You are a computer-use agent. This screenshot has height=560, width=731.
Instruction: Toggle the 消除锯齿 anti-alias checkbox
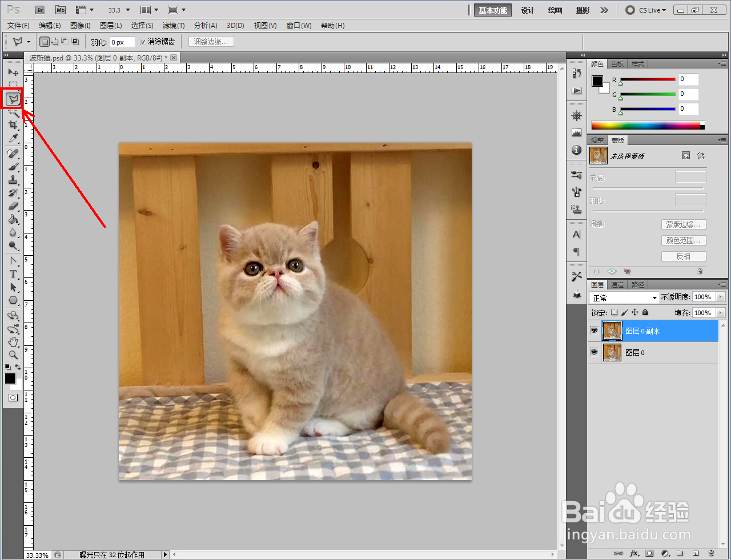(x=143, y=42)
